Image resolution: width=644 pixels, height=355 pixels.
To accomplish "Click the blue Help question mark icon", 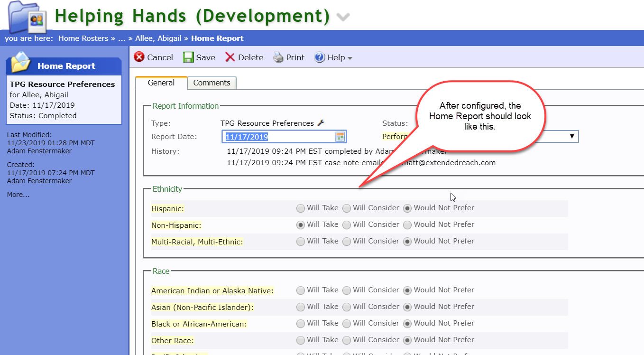I will tap(320, 57).
